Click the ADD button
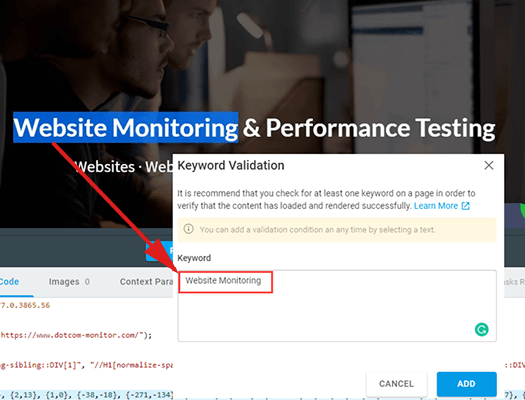Viewport: 525px width, 400px height. click(x=466, y=384)
